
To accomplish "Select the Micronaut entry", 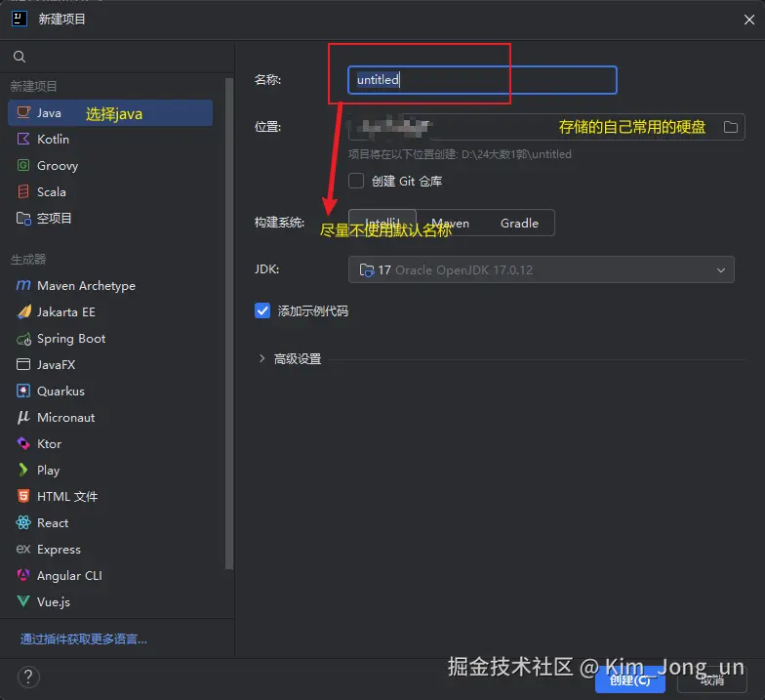I will 110,418.
